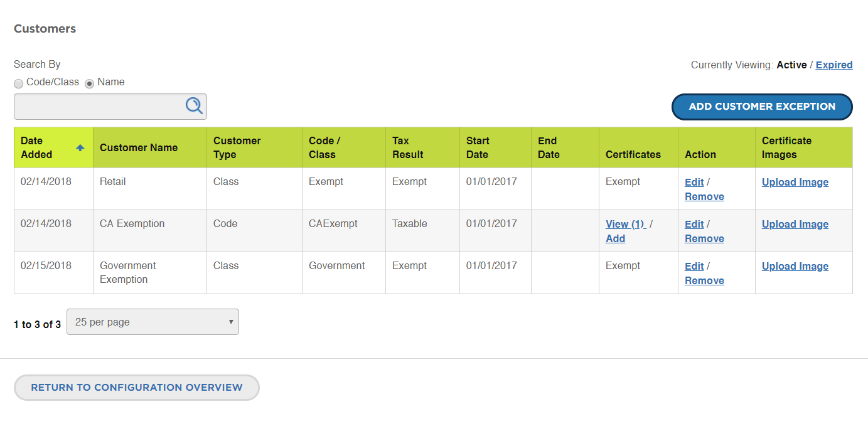Edit the Government Exemption row
868x424 pixels.
coord(694,266)
